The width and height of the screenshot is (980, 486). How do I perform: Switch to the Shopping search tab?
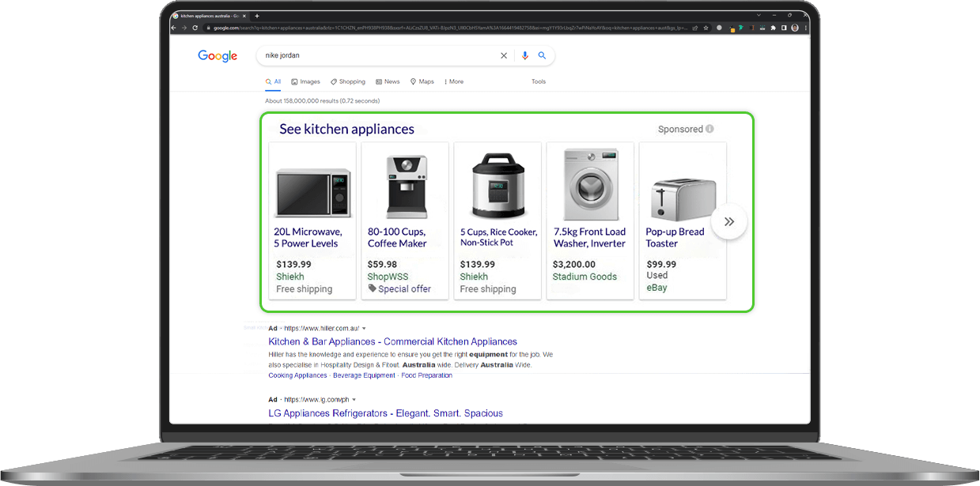point(348,81)
